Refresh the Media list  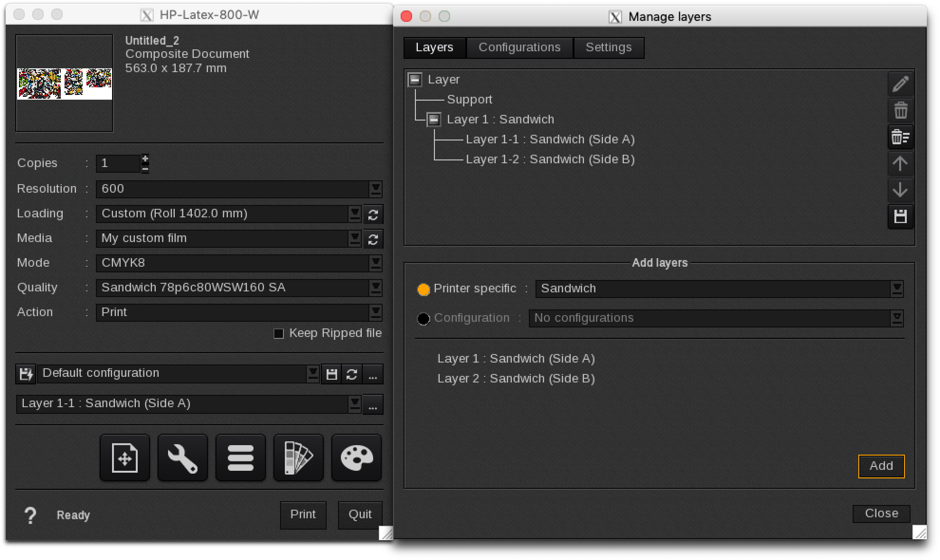click(373, 239)
